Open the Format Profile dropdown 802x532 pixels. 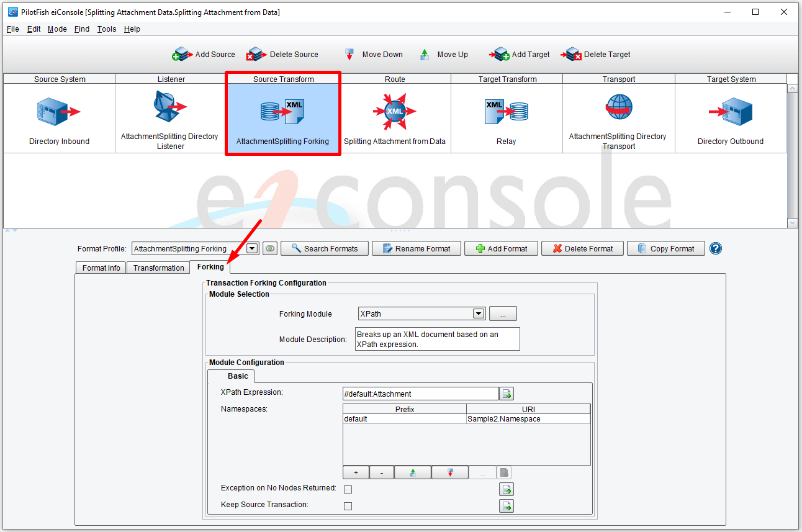(x=252, y=248)
